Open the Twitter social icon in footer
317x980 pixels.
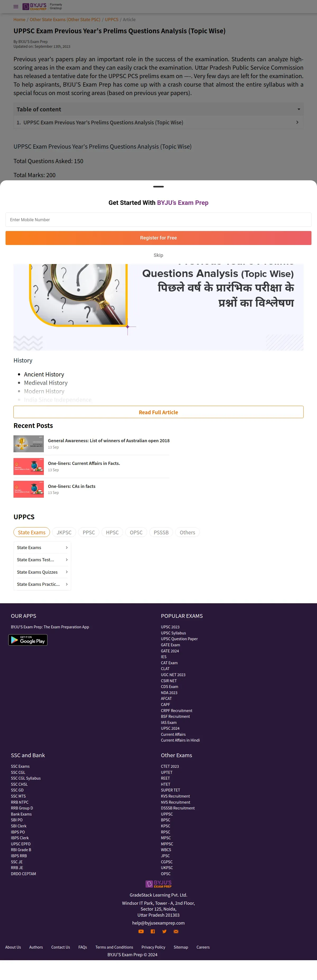click(164, 931)
